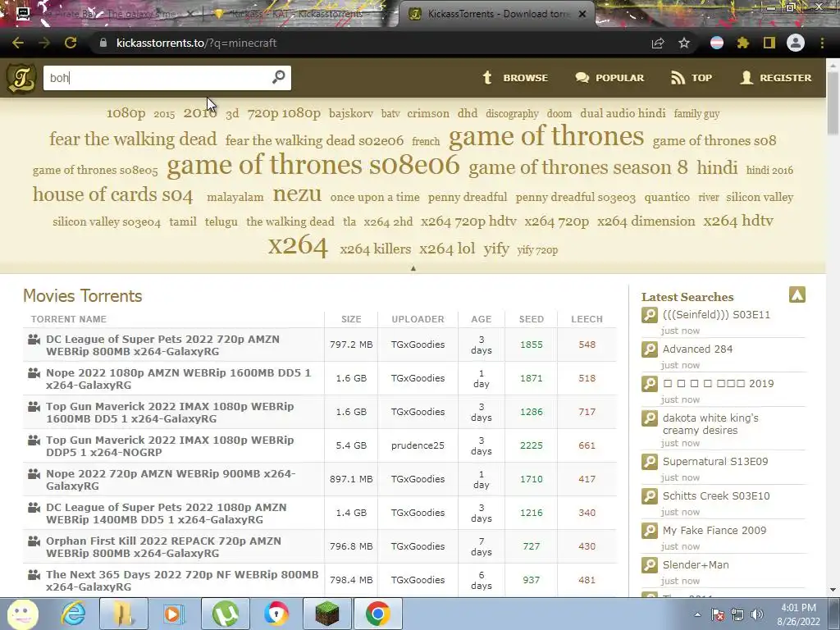The width and height of the screenshot is (840, 630).
Task: Open The Next 365 Days 2022 torrent
Action: 182,581
